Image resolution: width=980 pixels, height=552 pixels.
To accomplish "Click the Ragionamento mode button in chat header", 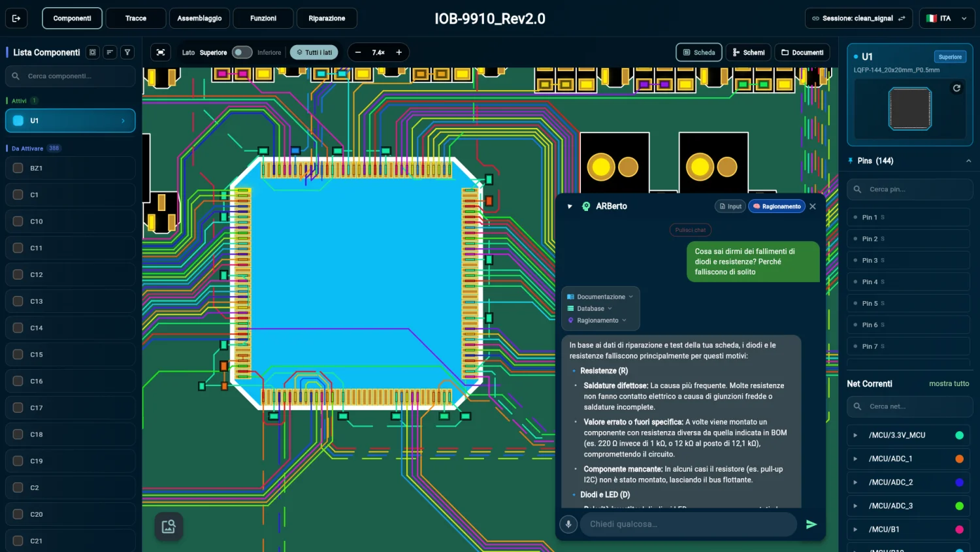I will (x=777, y=206).
